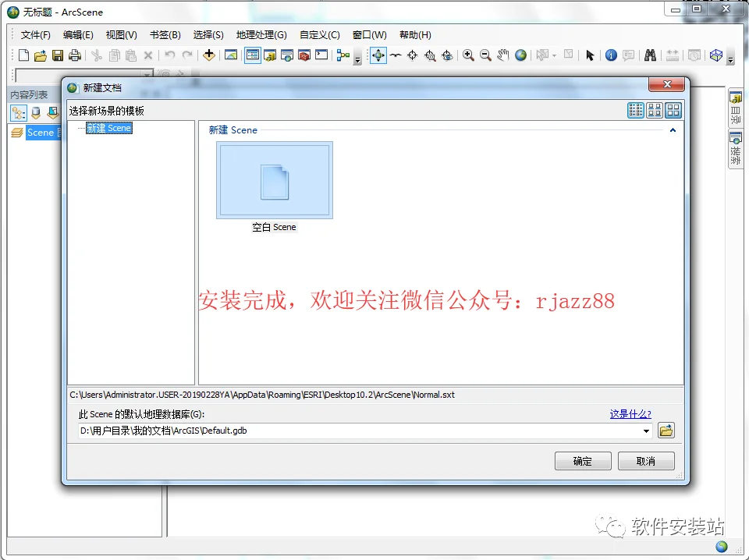Screen dimensions: 749x560
Task: Click the Undo arrow icon
Action: [169, 55]
